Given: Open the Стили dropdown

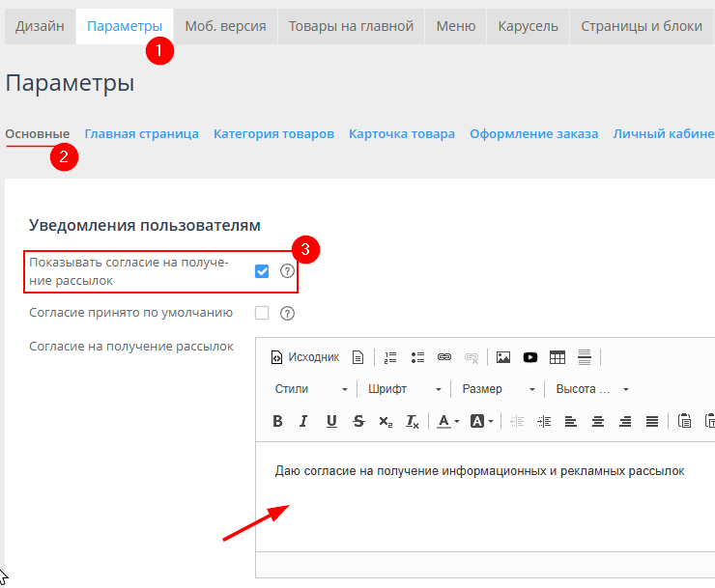Looking at the screenshot, I should point(310,389).
